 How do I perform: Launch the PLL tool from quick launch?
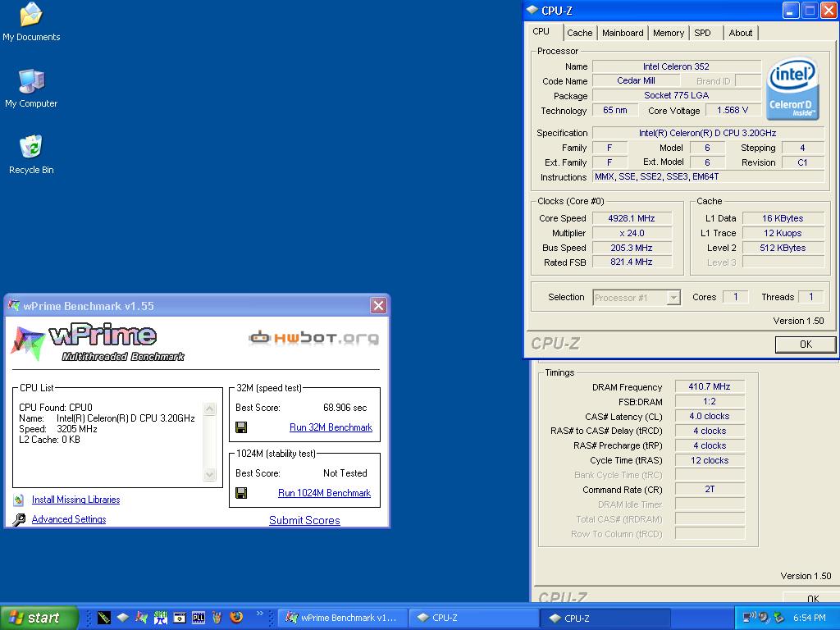[199, 618]
